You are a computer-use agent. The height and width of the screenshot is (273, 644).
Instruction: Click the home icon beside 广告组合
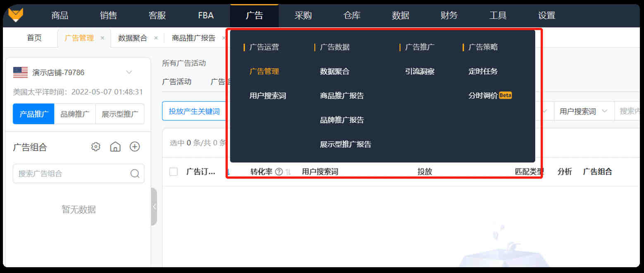tap(115, 147)
